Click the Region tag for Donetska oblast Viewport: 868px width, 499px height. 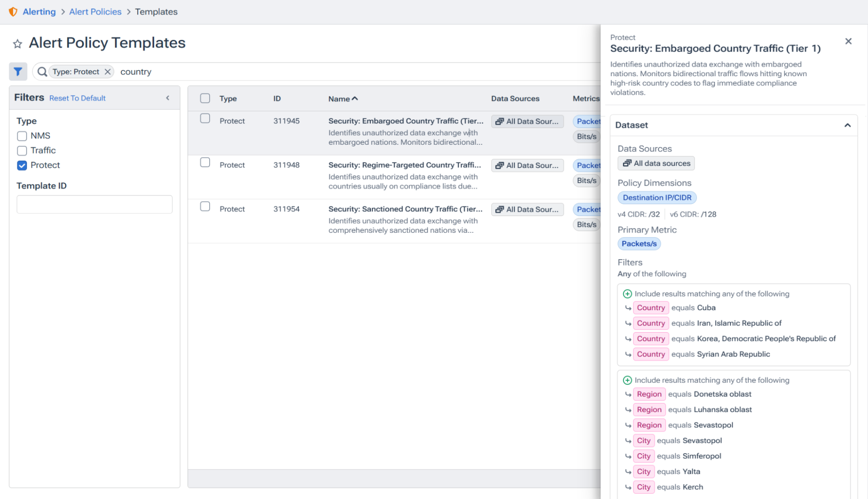[x=649, y=394]
